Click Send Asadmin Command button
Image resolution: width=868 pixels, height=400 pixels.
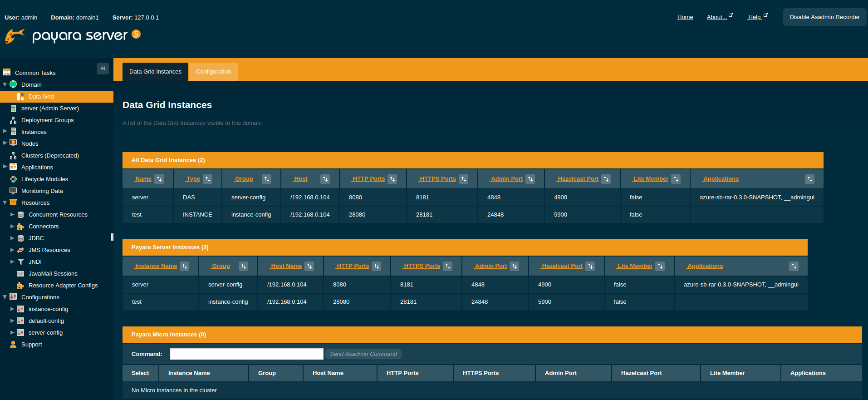363,354
